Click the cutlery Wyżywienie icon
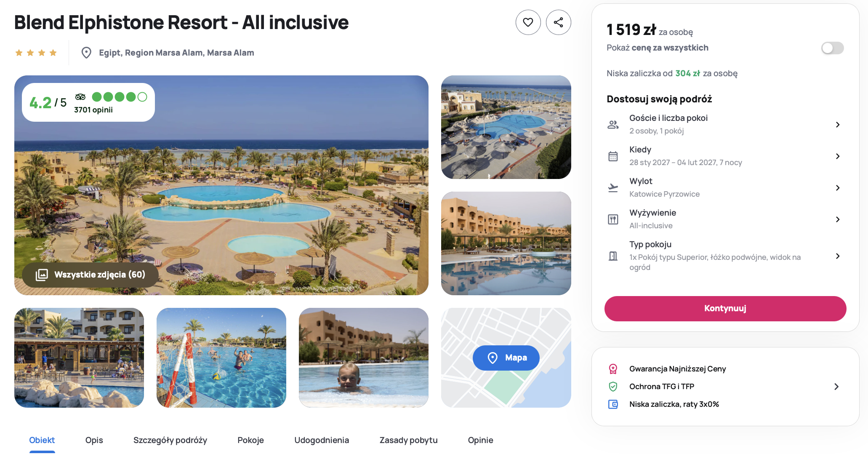The width and height of the screenshot is (868, 470). point(613,219)
